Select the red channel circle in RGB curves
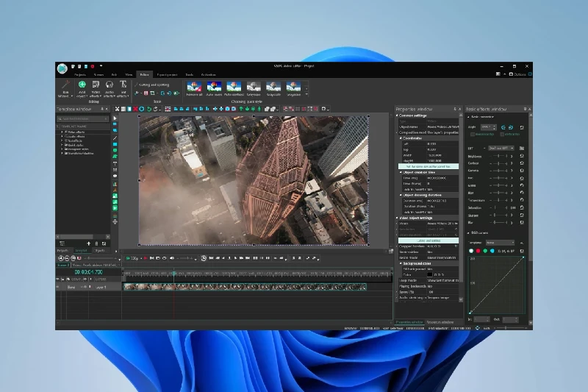Screen dimensions: 588x392 (x=478, y=251)
